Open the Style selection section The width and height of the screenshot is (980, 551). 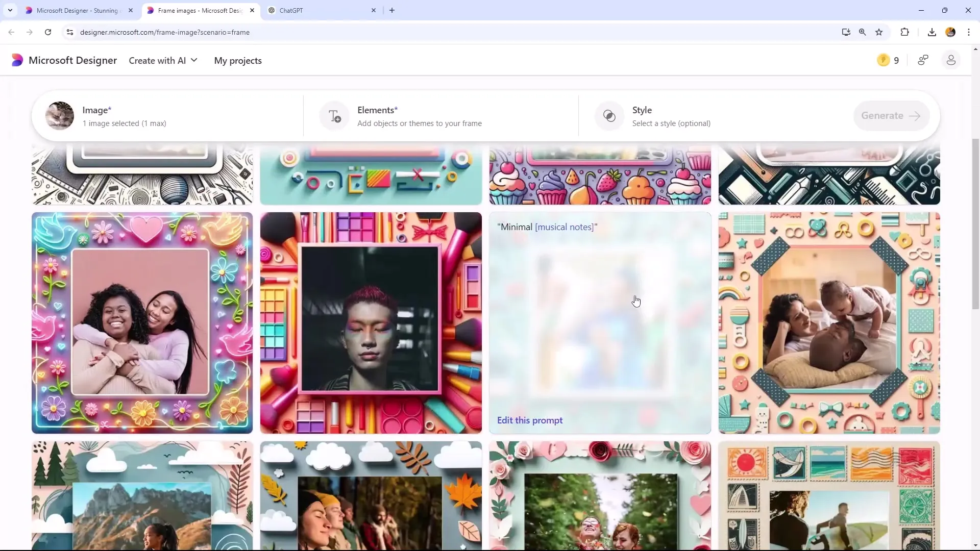(x=715, y=116)
